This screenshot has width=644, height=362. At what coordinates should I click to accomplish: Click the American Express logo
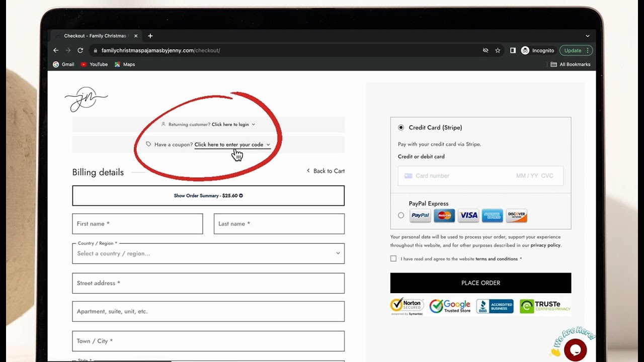(x=493, y=215)
